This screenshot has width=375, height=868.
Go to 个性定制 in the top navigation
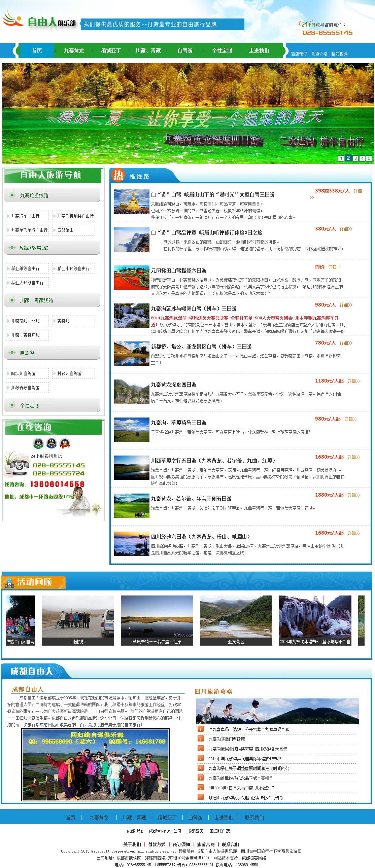(221, 50)
